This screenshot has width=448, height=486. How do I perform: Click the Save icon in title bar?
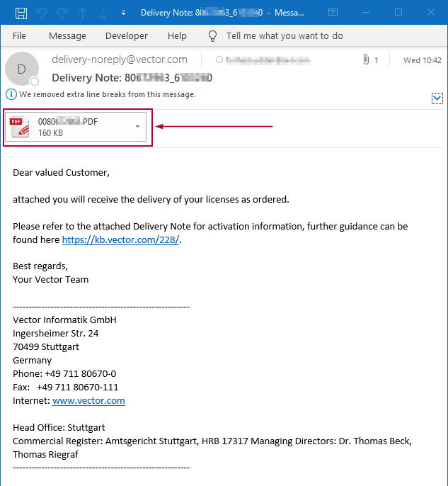coord(21,13)
